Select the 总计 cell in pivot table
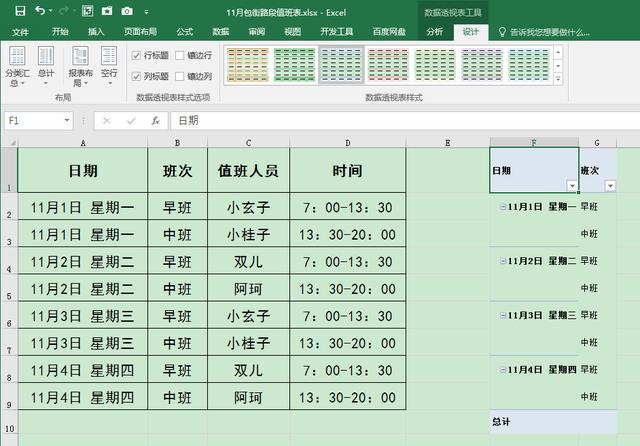The height and width of the screenshot is (446, 640). (534, 422)
